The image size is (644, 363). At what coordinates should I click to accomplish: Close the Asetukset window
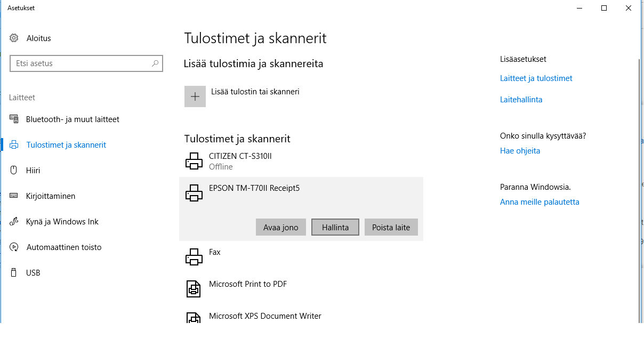[x=629, y=8]
